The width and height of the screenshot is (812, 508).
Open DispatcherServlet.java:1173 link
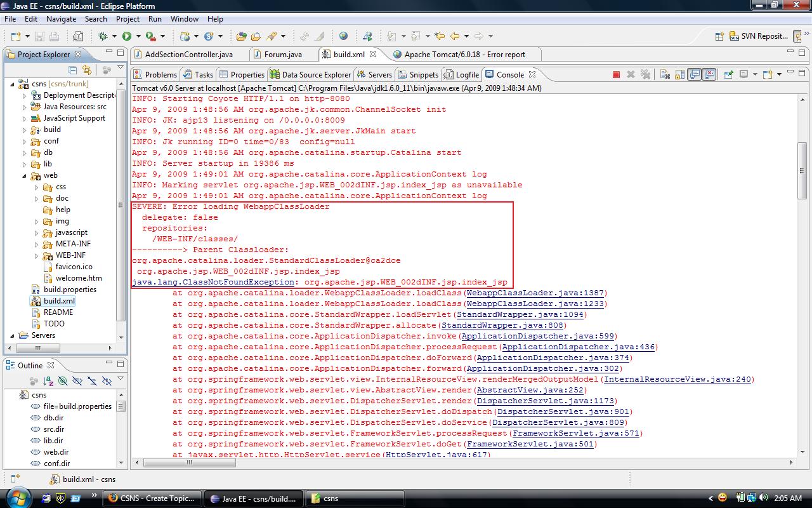(x=546, y=401)
